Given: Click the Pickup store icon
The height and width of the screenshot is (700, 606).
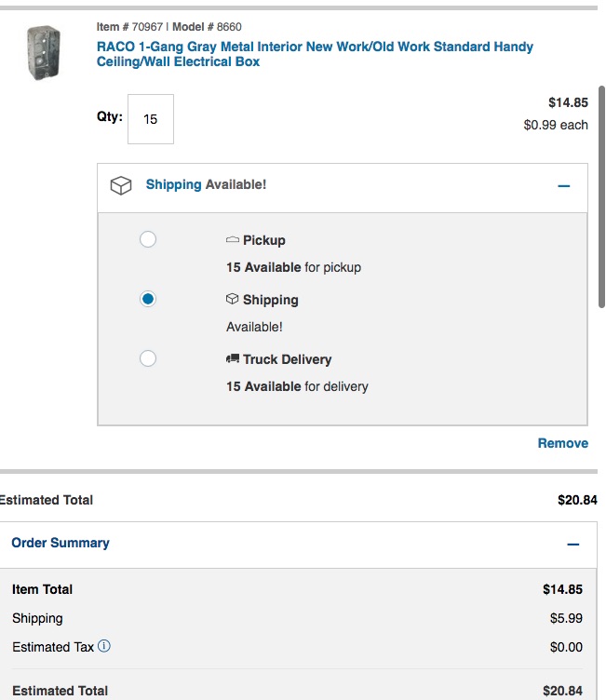Looking at the screenshot, I should pyautogui.click(x=233, y=240).
